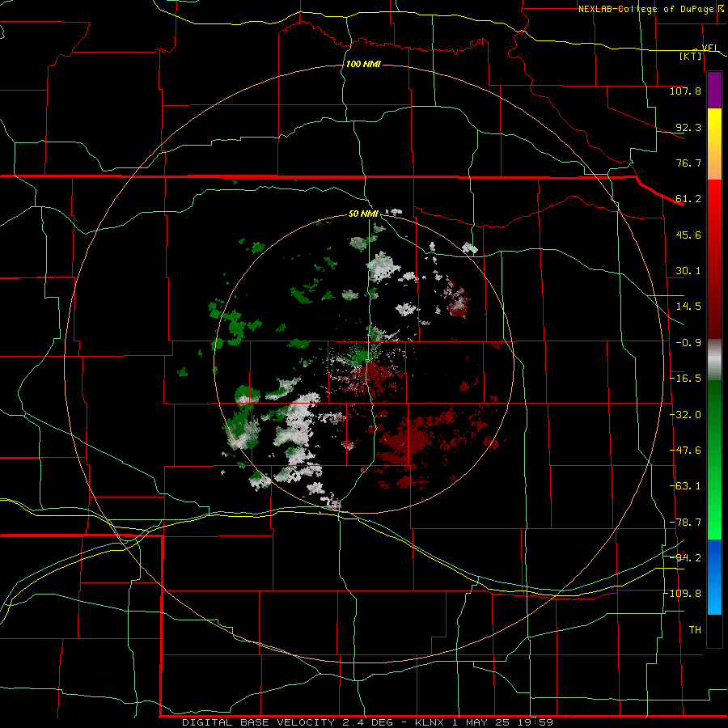The height and width of the screenshot is (728, 728).
Task: Click the -0.9 scale value
Action: [x=688, y=343]
